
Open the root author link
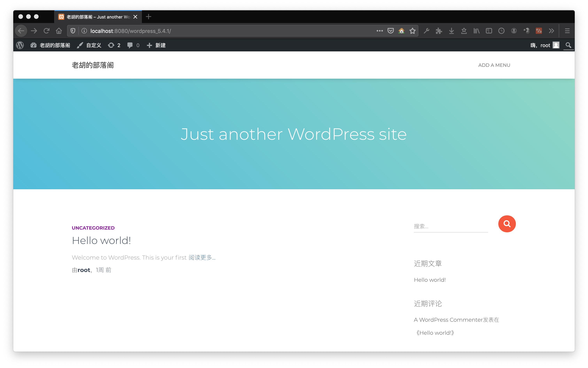click(x=84, y=270)
